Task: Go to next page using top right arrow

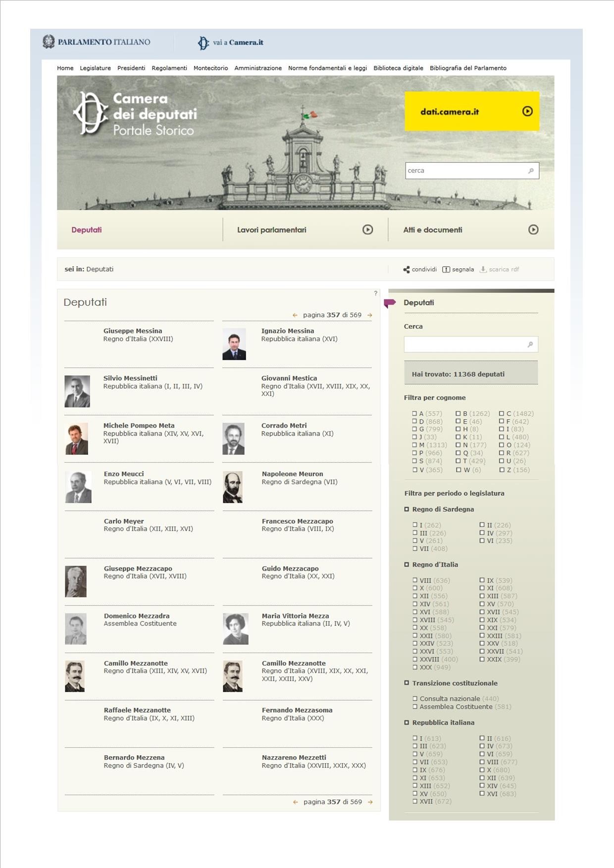Action: tap(369, 315)
